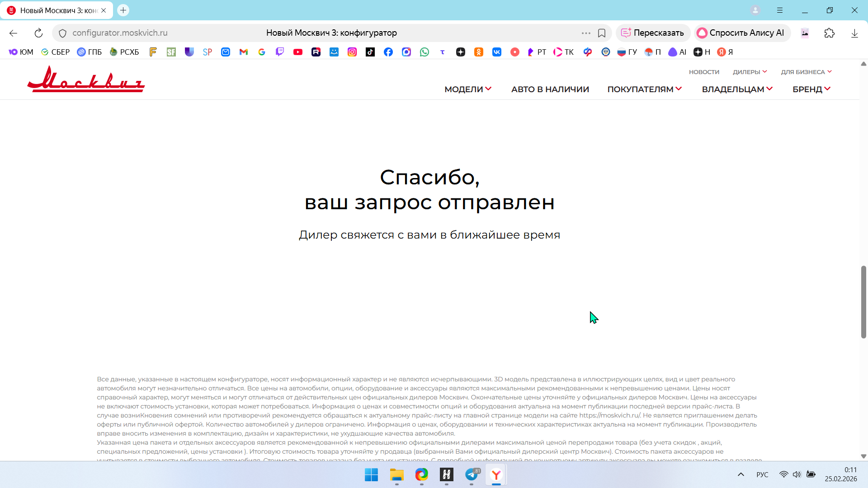Open the WhatsApp bookmark
This screenshot has width=868, height=488.
click(425, 52)
